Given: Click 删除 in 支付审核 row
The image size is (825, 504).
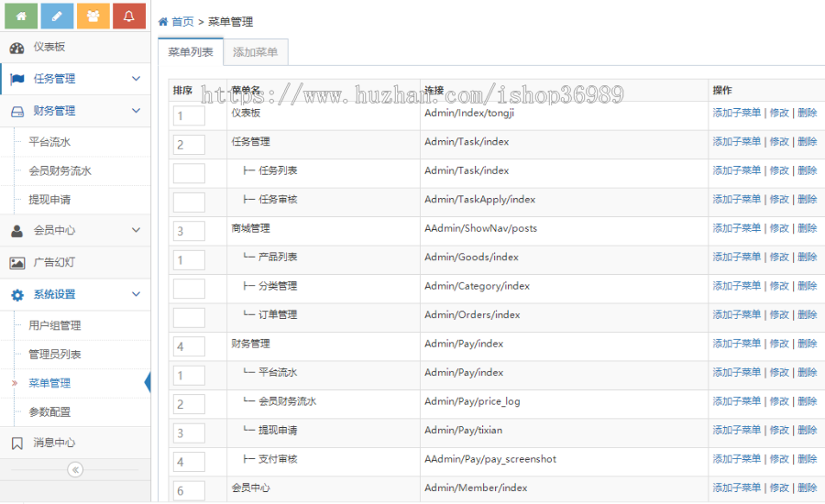Looking at the screenshot, I should (807, 459).
